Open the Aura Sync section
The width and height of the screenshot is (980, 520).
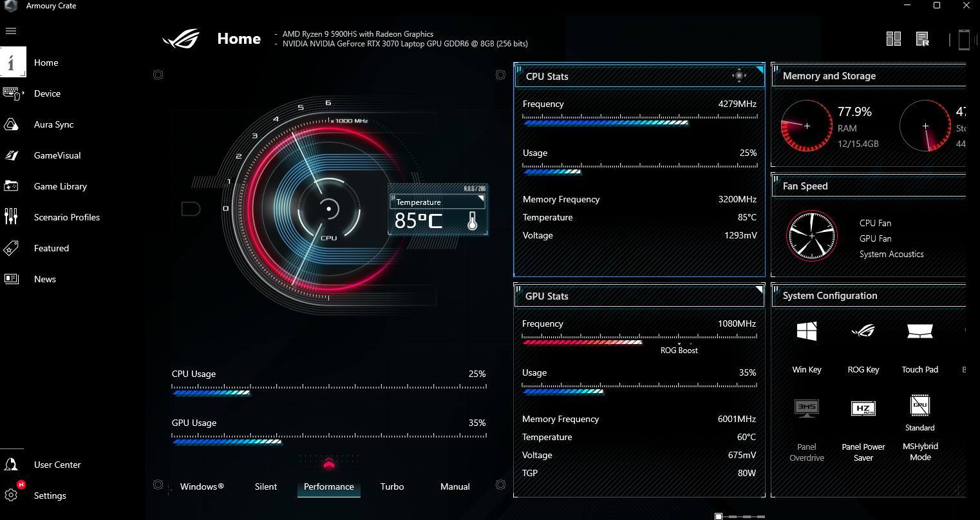(53, 124)
